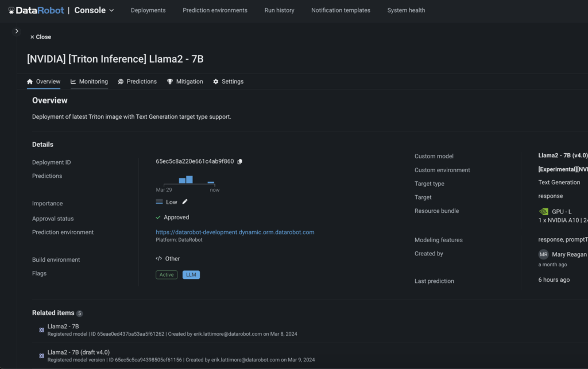The image size is (588, 369).
Task: Click Mary Reagan's avatar under Created by
Action: (x=544, y=254)
